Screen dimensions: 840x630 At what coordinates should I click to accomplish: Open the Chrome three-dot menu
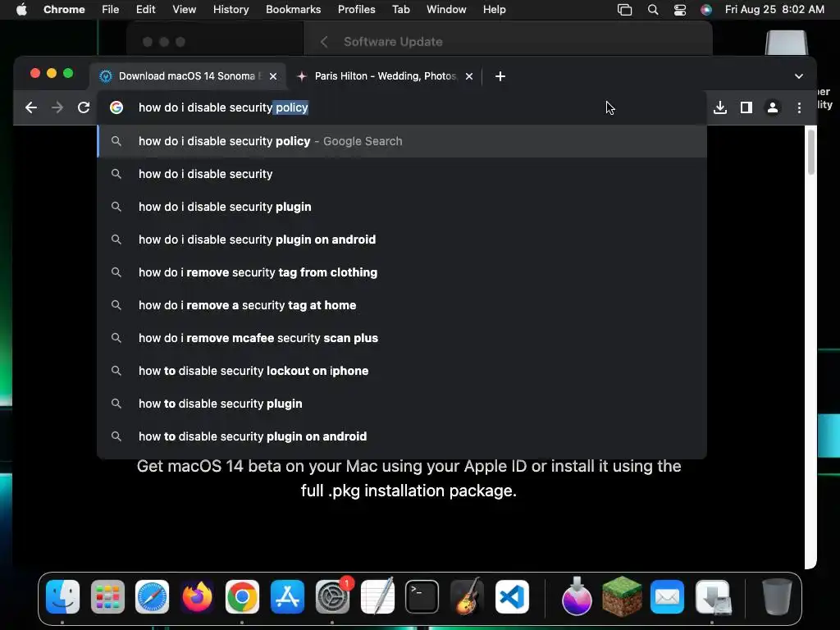pos(799,107)
